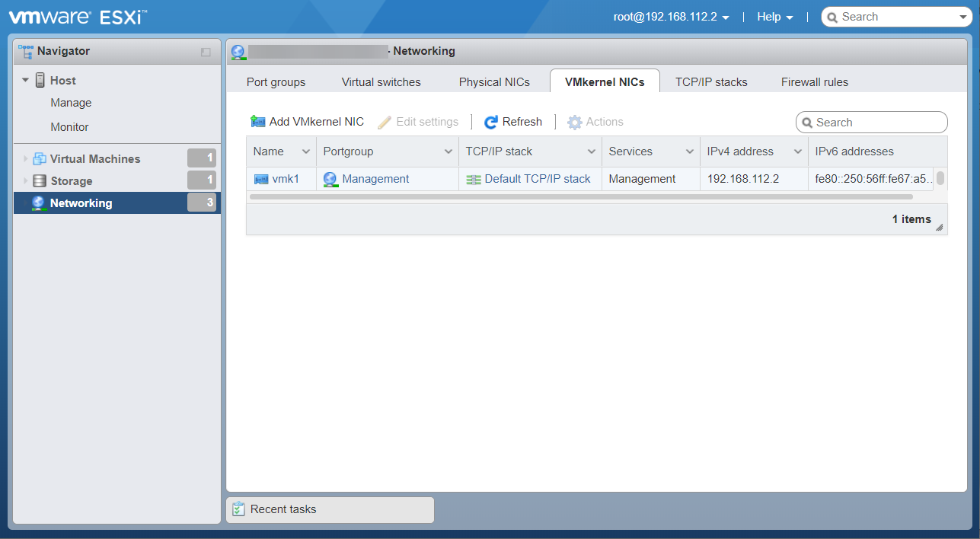980x539 pixels.
Task: Click the table horizontal scrollbar
Action: click(x=581, y=196)
